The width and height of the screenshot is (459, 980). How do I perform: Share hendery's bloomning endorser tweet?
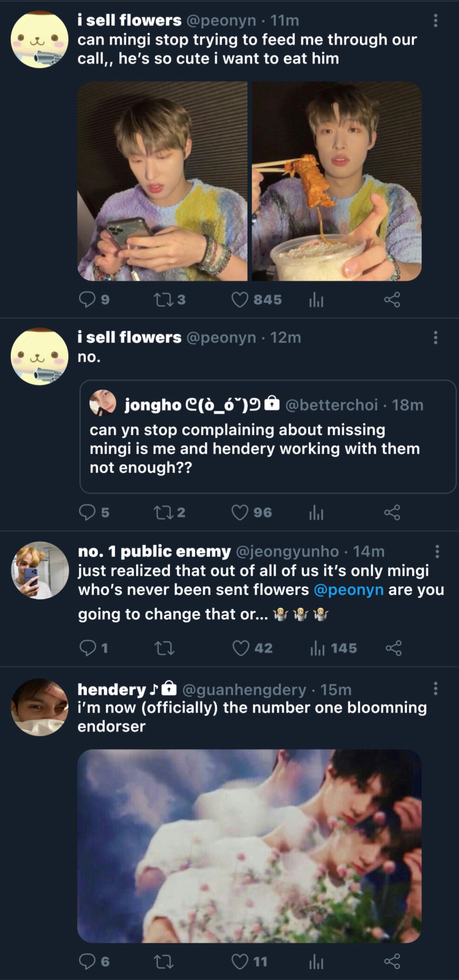392,962
